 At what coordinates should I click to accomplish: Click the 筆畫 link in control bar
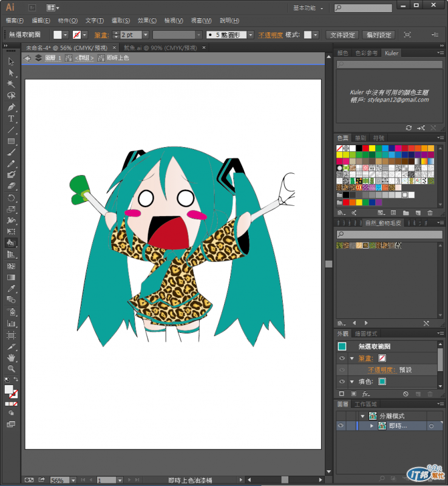[101, 35]
